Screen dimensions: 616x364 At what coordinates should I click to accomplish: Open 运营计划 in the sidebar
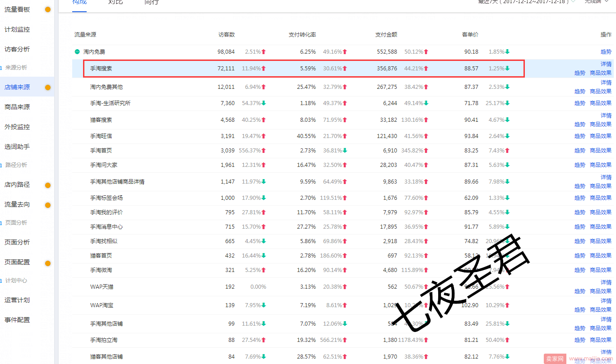pos(17,300)
